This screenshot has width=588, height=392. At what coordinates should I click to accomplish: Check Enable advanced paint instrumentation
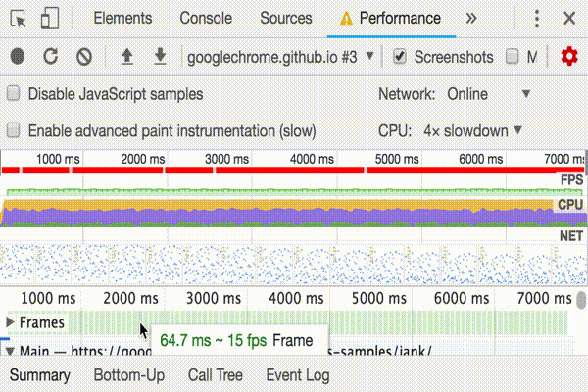(14, 130)
